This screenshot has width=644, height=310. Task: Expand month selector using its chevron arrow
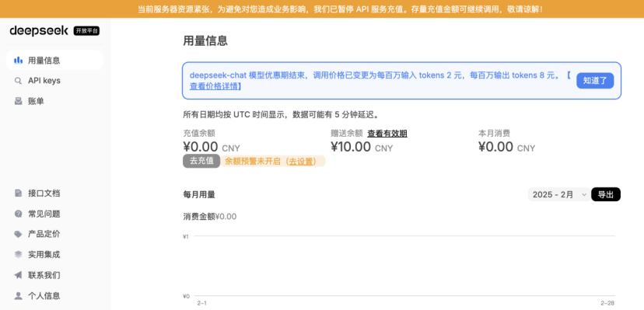(584, 195)
